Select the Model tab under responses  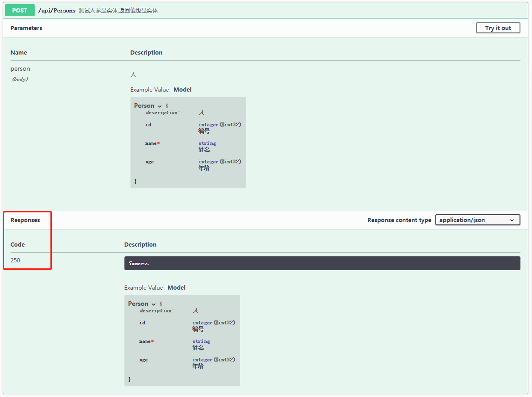[176, 288]
